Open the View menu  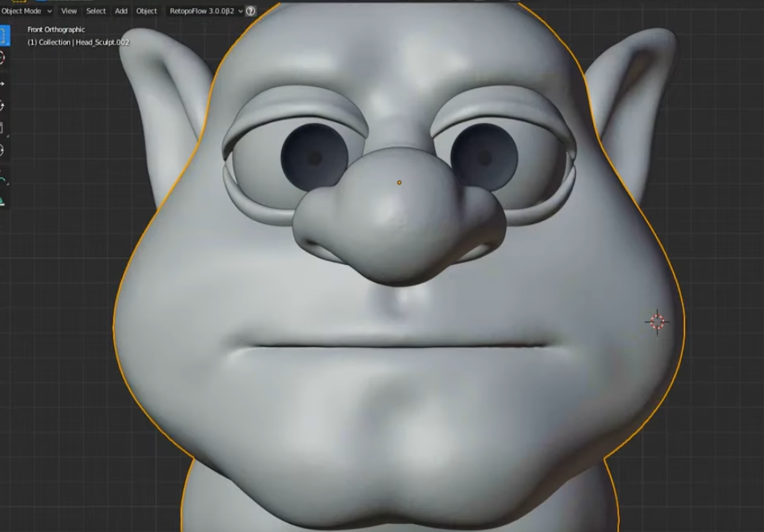[69, 11]
